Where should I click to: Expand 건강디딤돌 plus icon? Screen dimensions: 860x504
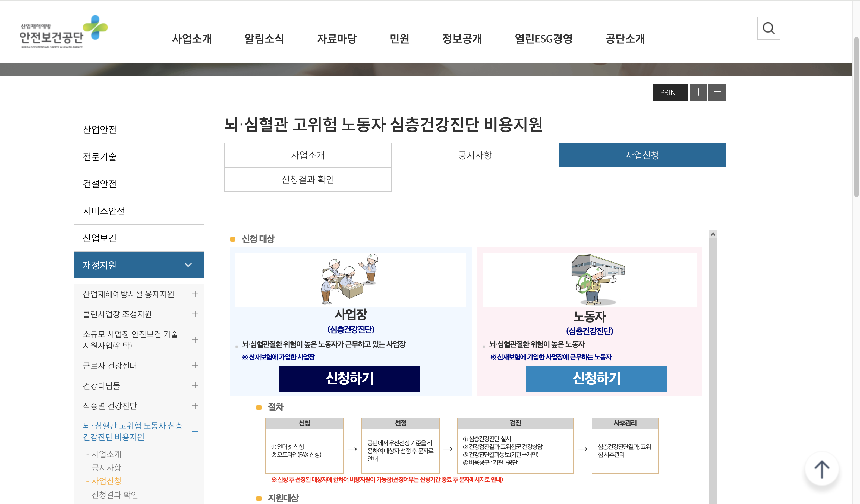[x=195, y=386]
